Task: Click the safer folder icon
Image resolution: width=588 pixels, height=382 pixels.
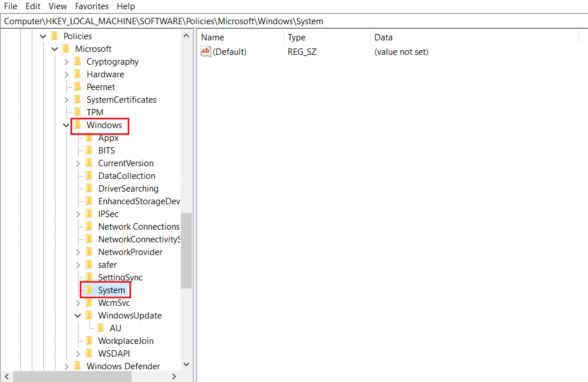Action: coord(90,265)
